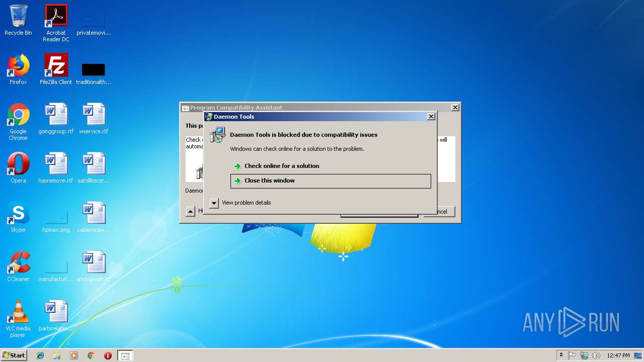
Task: Launch Firefox from the desktop
Action: [x=18, y=70]
